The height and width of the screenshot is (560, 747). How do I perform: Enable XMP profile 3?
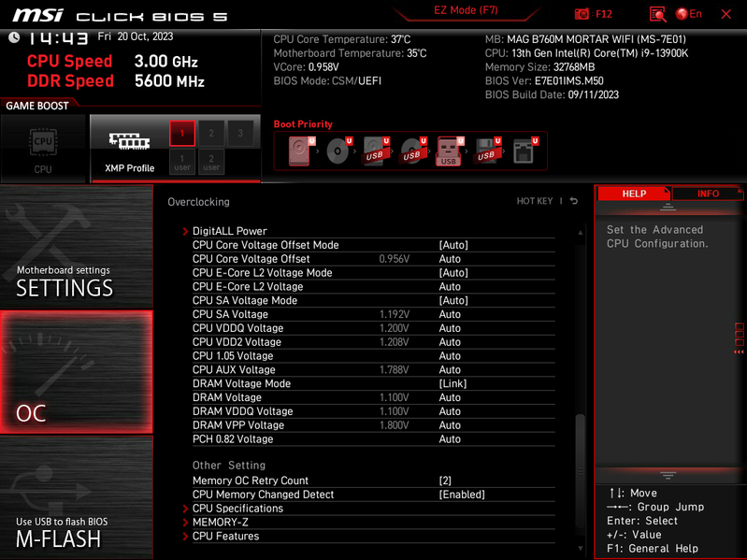click(x=240, y=134)
